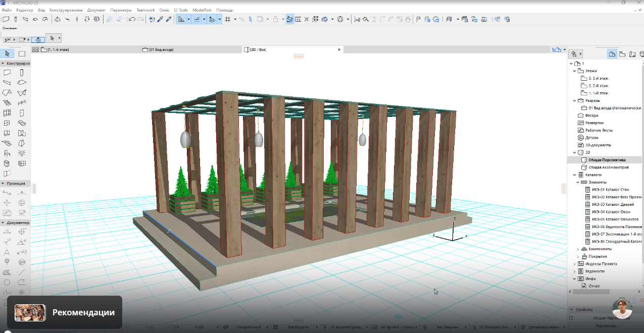Open the Документ menu

[96, 10]
